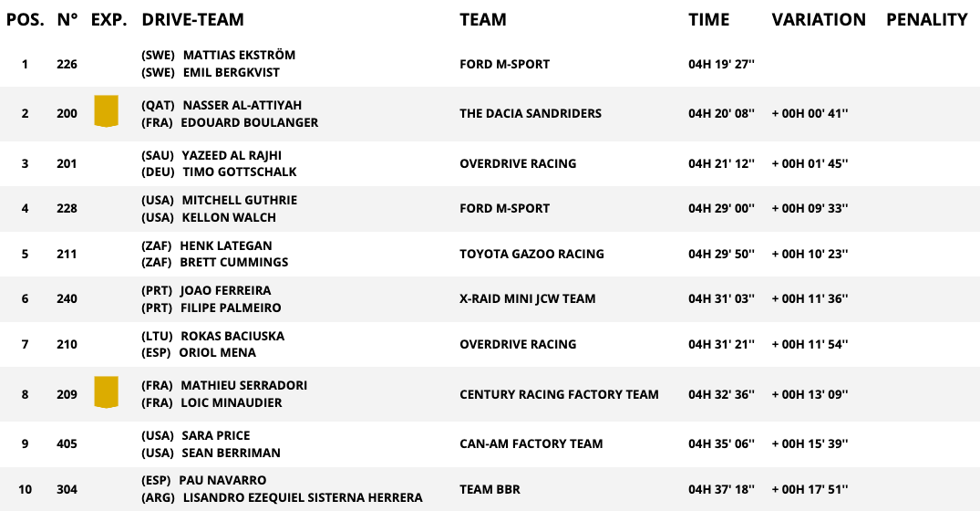Click Century Racing Factory Team name

pos(559,394)
